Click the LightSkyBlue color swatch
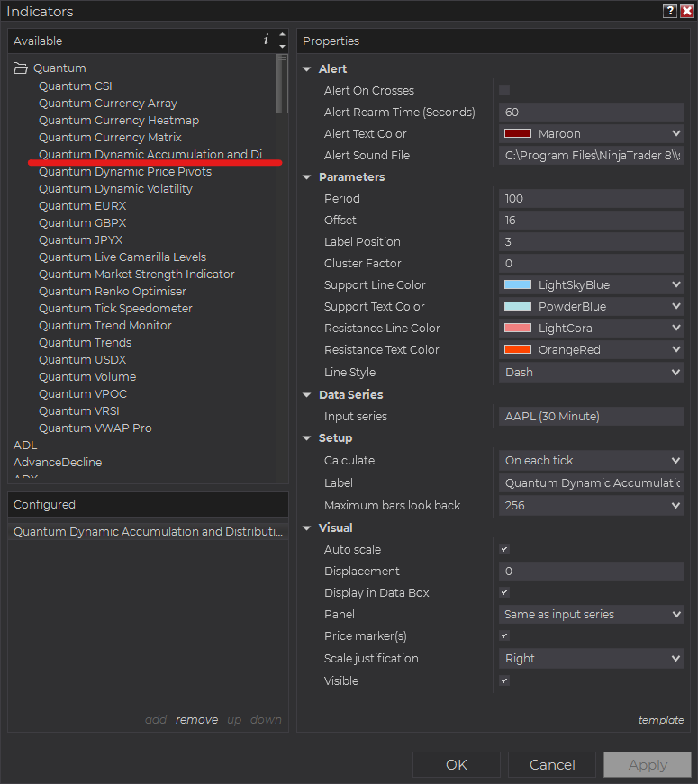This screenshot has height=784, width=698. pyautogui.click(x=518, y=285)
